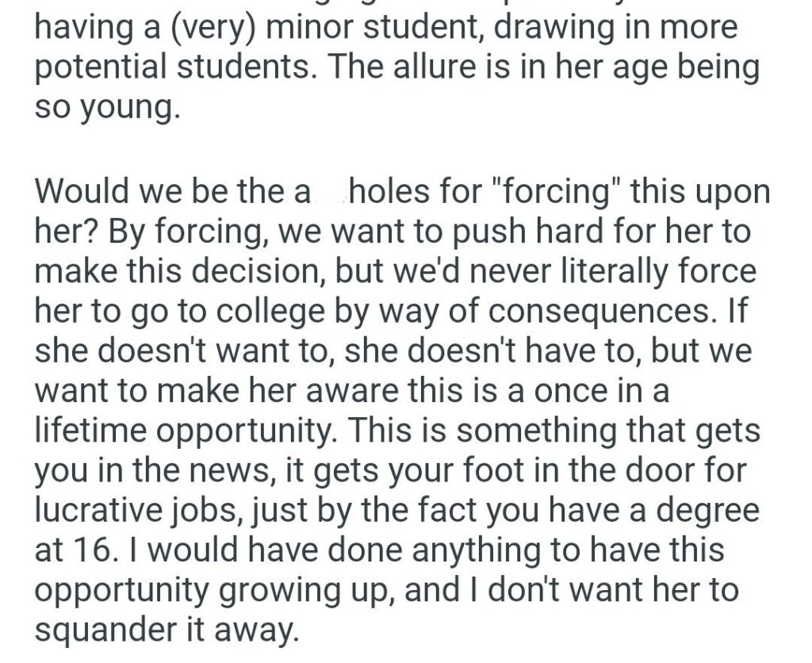Click the number "16" in the text
Image resolution: width=812 pixels, height=663 pixels.
(x=92, y=550)
